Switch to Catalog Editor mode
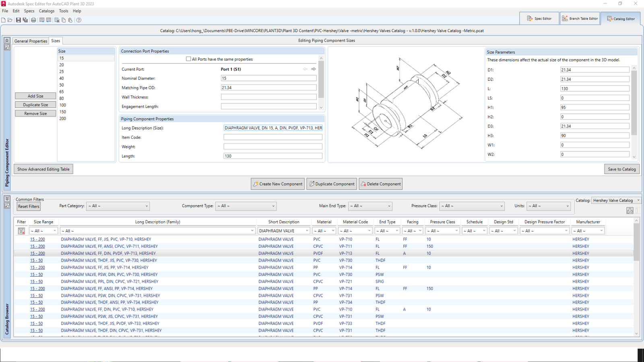The image size is (644, 362). (x=621, y=19)
